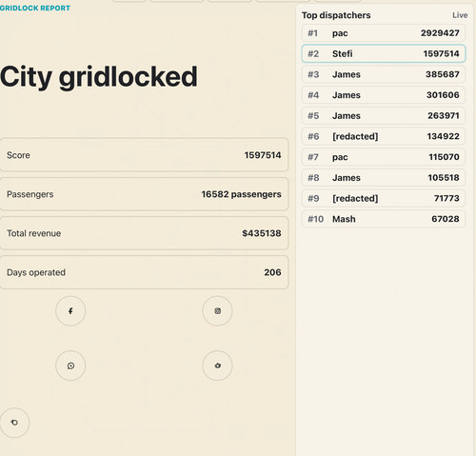
Task: Select James entry with 301606 points
Action: click(384, 95)
